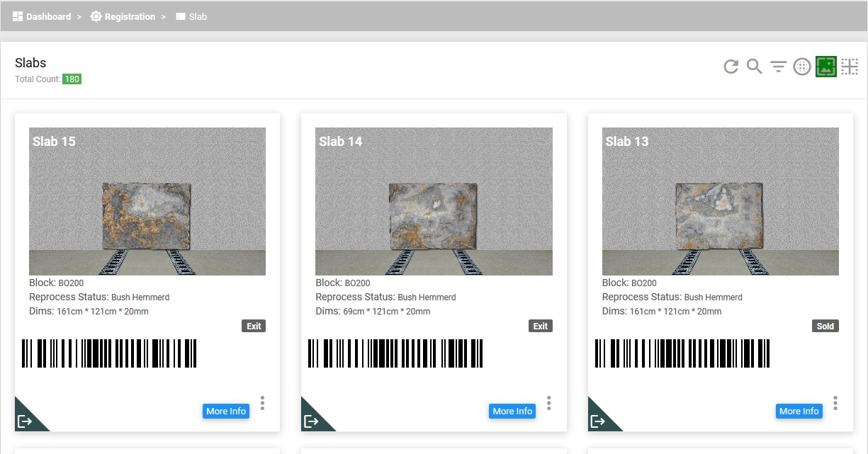Click More Info on Slab 15 card
The image size is (868, 454).
[226, 411]
